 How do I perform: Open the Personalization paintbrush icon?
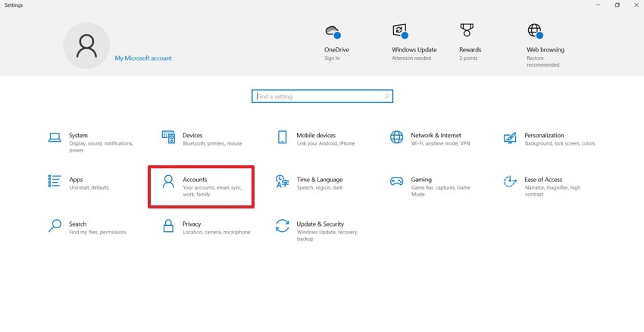pyautogui.click(x=510, y=138)
